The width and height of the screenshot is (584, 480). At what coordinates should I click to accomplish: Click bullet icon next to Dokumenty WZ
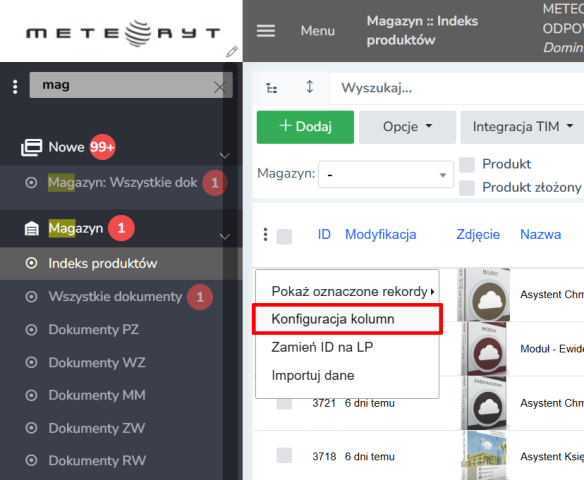31,362
